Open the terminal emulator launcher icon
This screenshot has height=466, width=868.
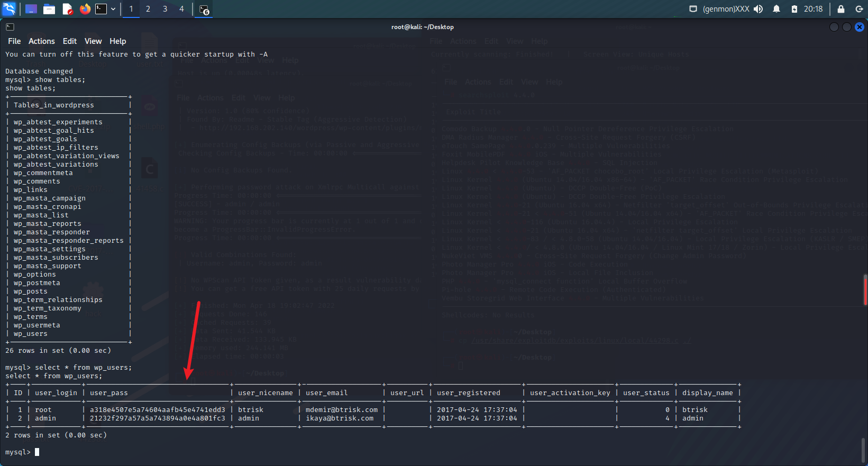(x=101, y=9)
